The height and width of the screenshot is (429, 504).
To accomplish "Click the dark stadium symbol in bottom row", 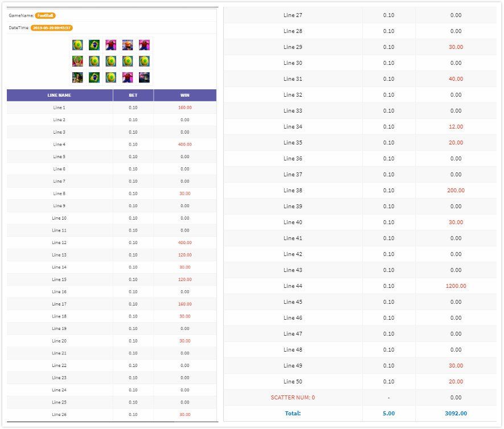I will click(x=144, y=77).
